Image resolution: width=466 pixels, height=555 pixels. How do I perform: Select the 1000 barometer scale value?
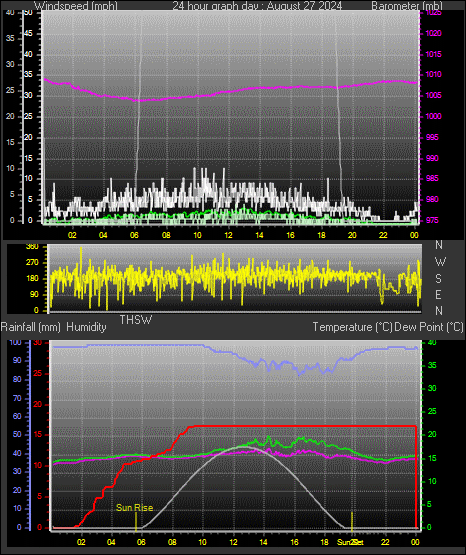433,116
